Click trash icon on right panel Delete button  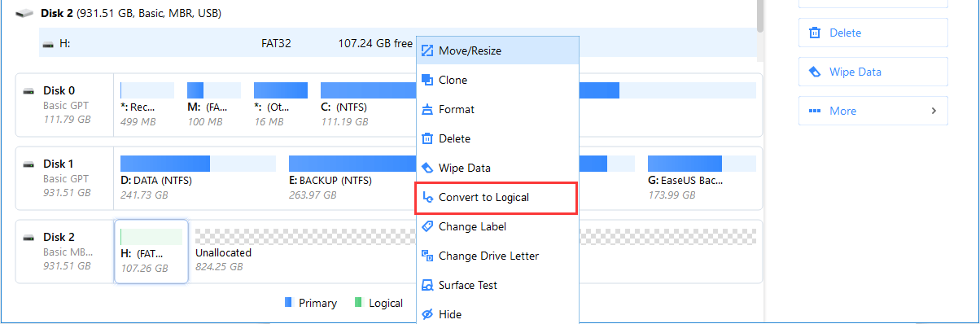tap(815, 33)
